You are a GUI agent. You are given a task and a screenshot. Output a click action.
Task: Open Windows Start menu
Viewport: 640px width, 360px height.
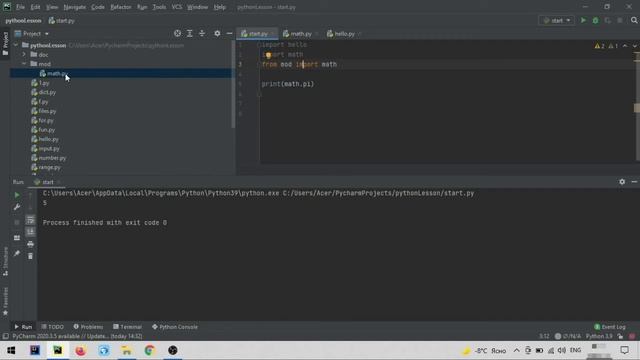pyautogui.click(x=11, y=350)
